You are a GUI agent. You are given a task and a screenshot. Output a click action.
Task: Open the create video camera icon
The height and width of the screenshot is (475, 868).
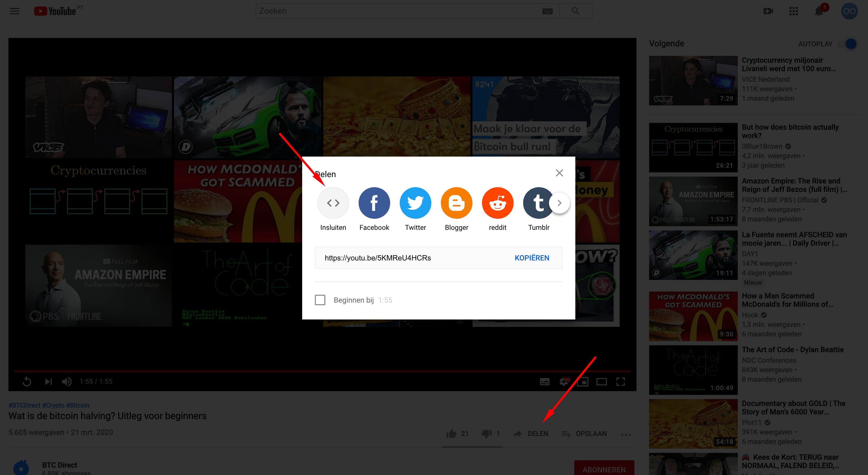(768, 11)
